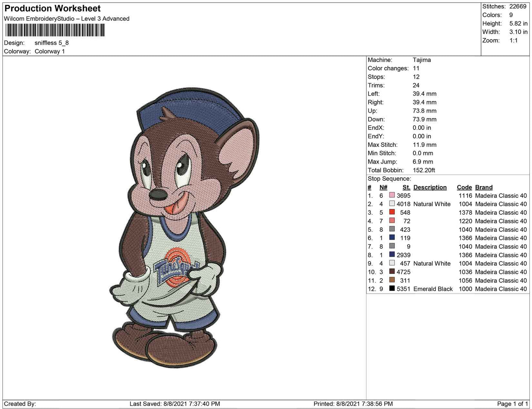The height and width of the screenshot is (409, 532).
Task: Select the Max Stitch value "11.9 mm"
Action: pyautogui.click(x=424, y=145)
